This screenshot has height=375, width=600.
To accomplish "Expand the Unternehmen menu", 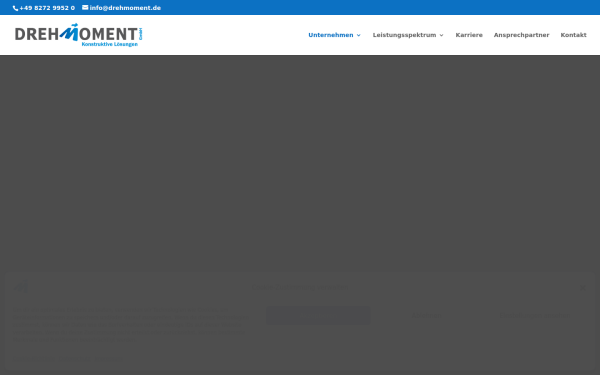I will [334, 35].
